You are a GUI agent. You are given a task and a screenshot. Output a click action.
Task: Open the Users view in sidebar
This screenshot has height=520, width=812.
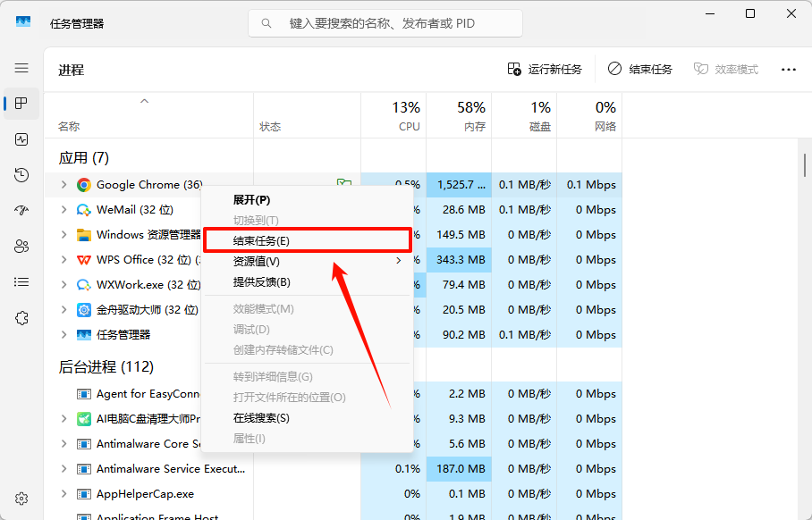tap(21, 247)
